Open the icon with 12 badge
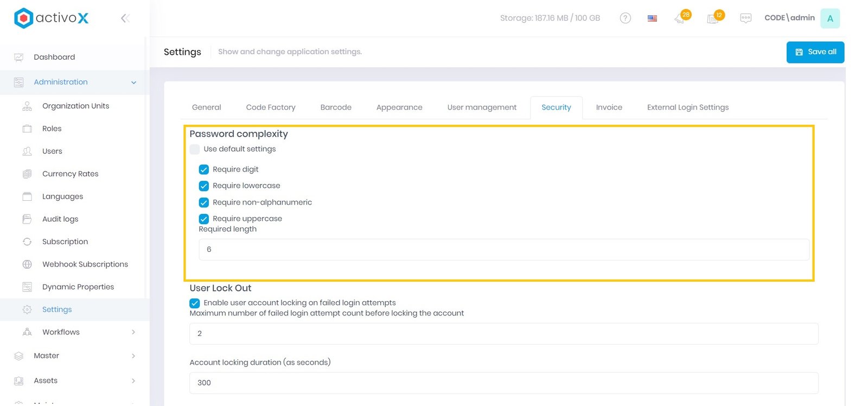 (x=713, y=18)
